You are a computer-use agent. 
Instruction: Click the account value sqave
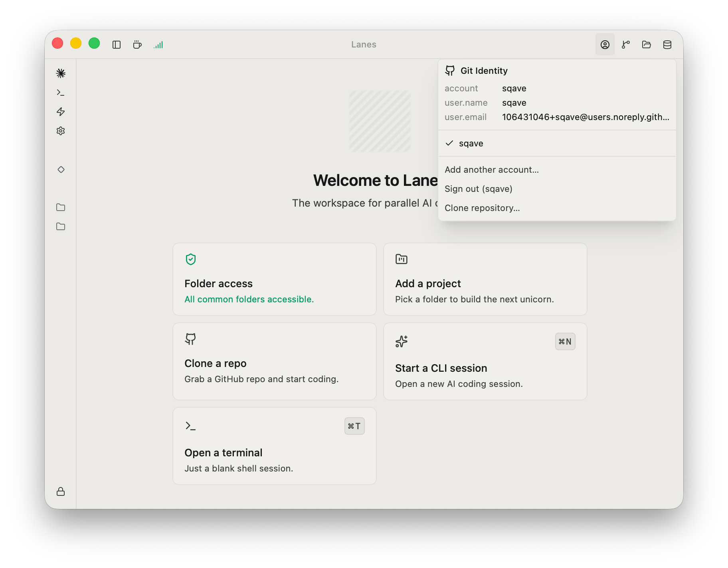click(x=514, y=88)
